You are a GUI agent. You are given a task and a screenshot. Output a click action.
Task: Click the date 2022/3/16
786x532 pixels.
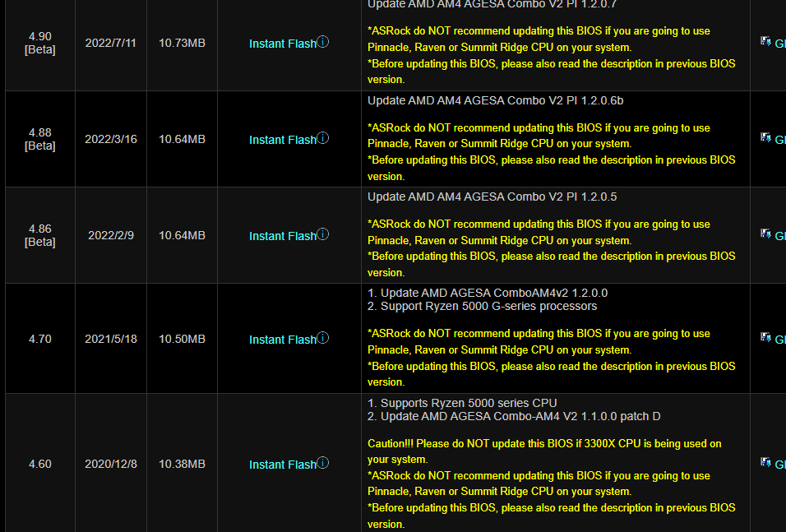click(111, 140)
